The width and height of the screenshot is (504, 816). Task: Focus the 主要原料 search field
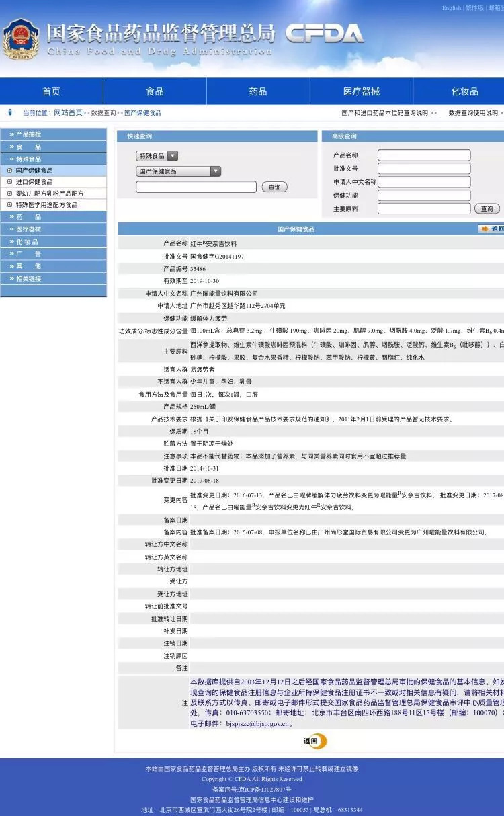point(424,208)
